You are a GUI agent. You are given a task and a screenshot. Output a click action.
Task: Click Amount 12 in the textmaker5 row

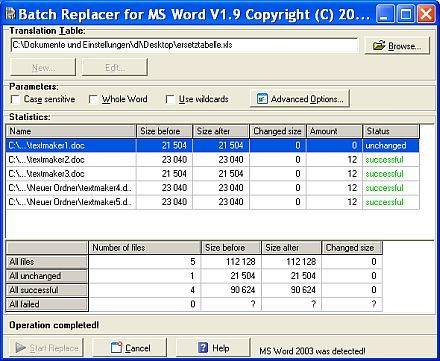coord(352,202)
